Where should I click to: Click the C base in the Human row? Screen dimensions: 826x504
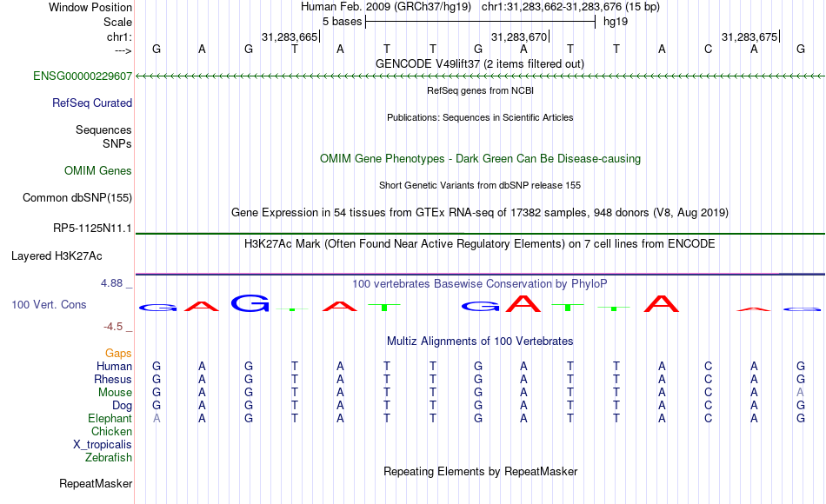(x=708, y=366)
